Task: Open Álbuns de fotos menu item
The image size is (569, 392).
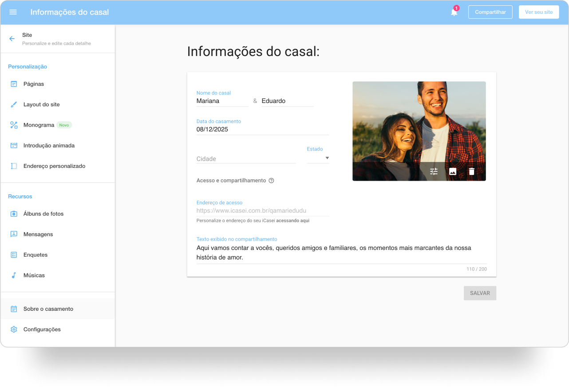Action: (58, 214)
